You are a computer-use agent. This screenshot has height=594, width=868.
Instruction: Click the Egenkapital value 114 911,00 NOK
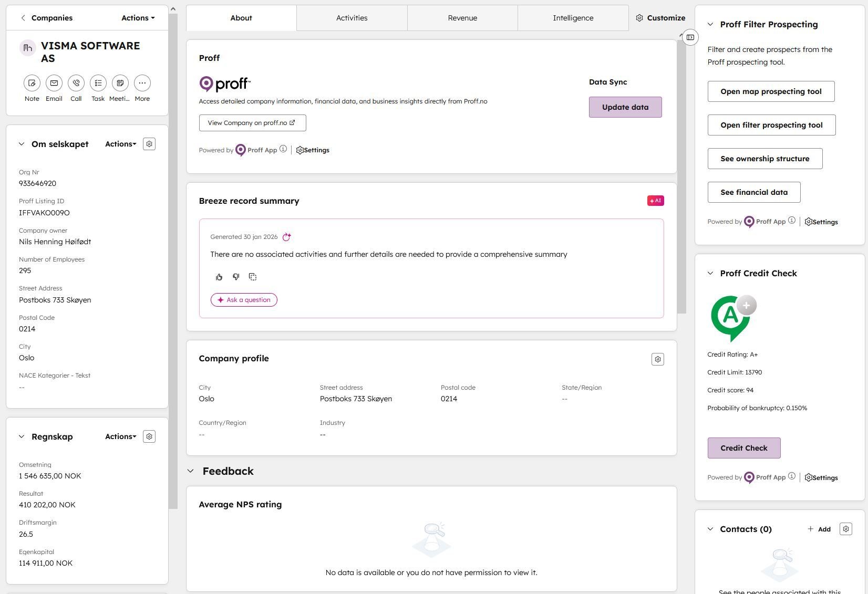[46, 563]
